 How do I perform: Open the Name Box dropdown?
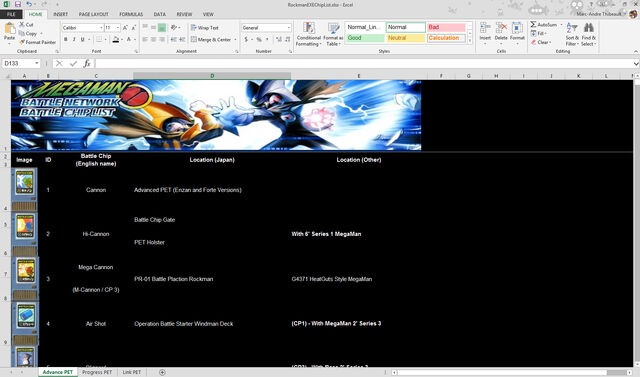(x=37, y=64)
